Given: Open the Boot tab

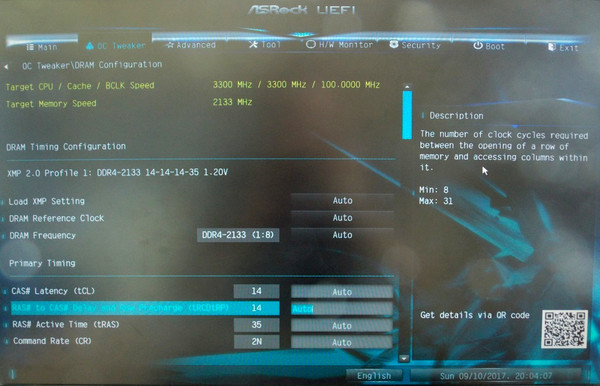Looking at the screenshot, I should (489, 46).
